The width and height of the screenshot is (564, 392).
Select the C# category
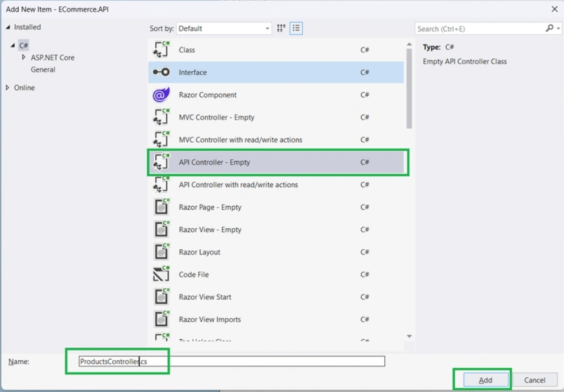[x=23, y=45]
